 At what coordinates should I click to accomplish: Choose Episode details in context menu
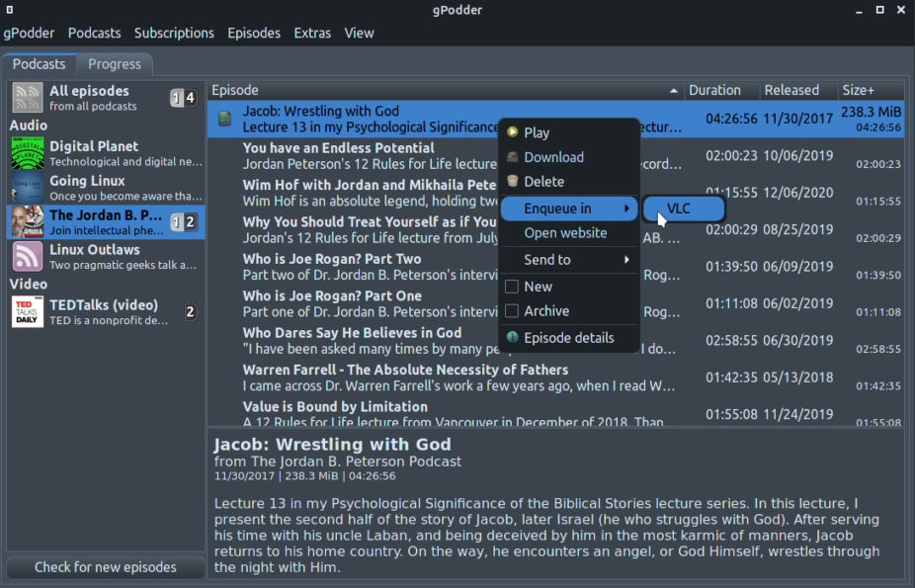tap(570, 338)
